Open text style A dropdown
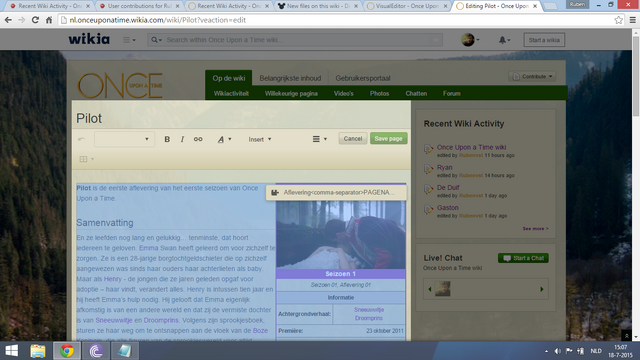The height and width of the screenshot is (360, 640). 224,139
